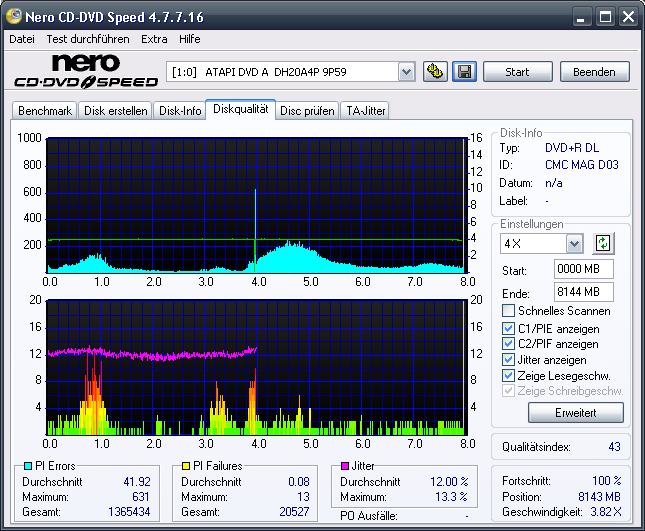Image resolution: width=645 pixels, height=531 pixels.
Task: Switch to the Disk-Info tab
Action: (180, 111)
